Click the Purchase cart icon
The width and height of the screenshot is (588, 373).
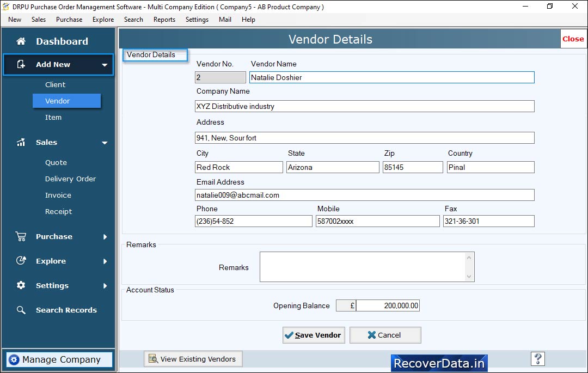[x=21, y=236]
